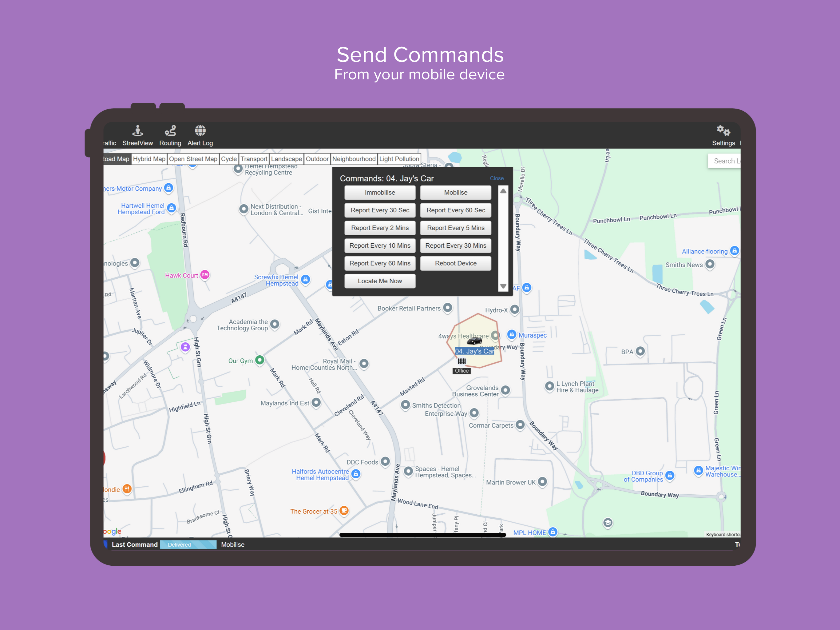The width and height of the screenshot is (840, 630).
Task: Click the Search location field
Action: (724, 161)
